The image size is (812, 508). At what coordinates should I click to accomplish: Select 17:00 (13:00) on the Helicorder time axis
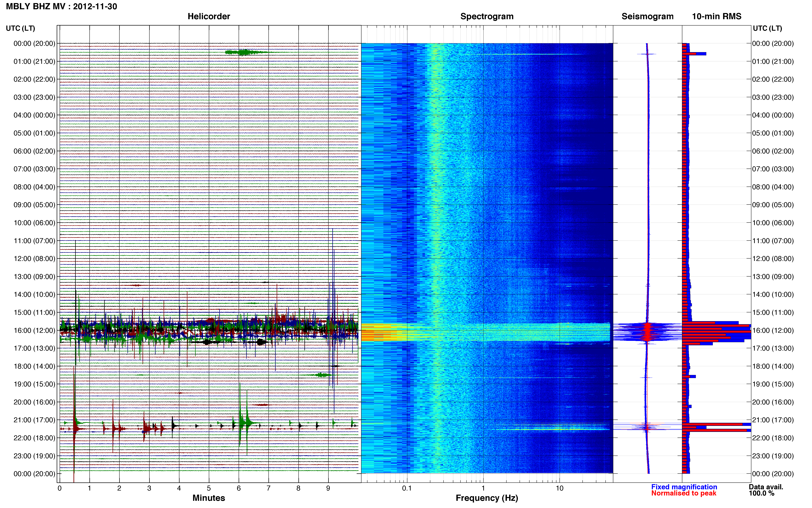(34, 348)
